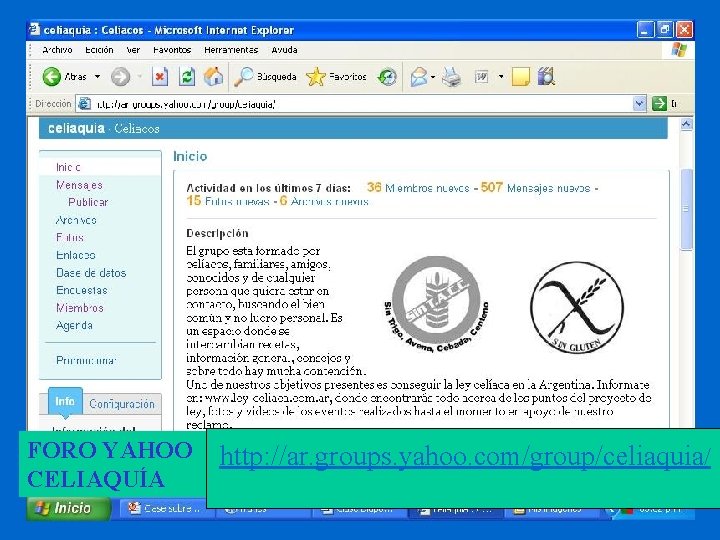This screenshot has width=720, height=540.
Task: Click the Windows Inicio start button
Action: point(68,508)
